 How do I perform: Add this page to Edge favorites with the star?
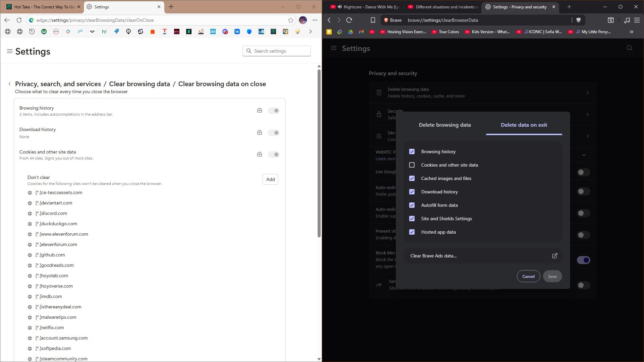pyautogui.click(x=291, y=20)
